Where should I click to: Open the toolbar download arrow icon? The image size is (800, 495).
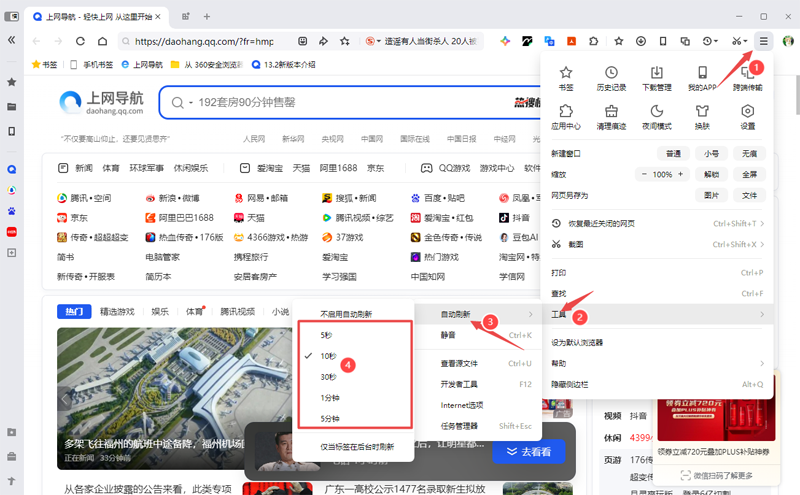[x=641, y=41]
